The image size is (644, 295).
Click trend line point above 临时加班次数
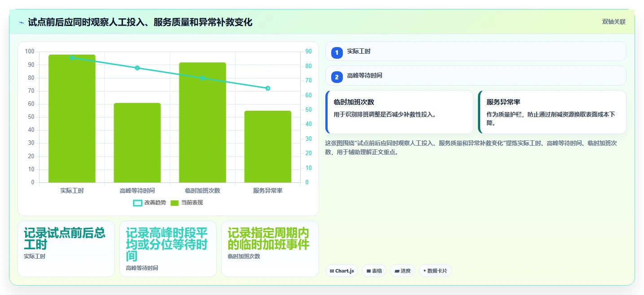click(x=202, y=78)
